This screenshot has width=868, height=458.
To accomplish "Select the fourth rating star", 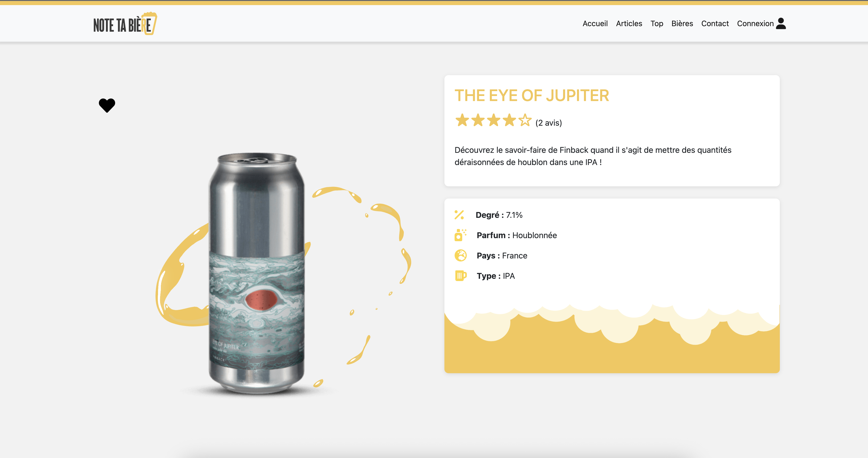I will pos(509,120).
